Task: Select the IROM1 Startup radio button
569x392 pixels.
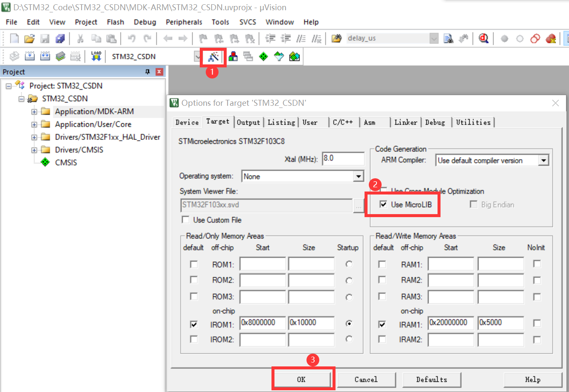Action: coord(349,324)
